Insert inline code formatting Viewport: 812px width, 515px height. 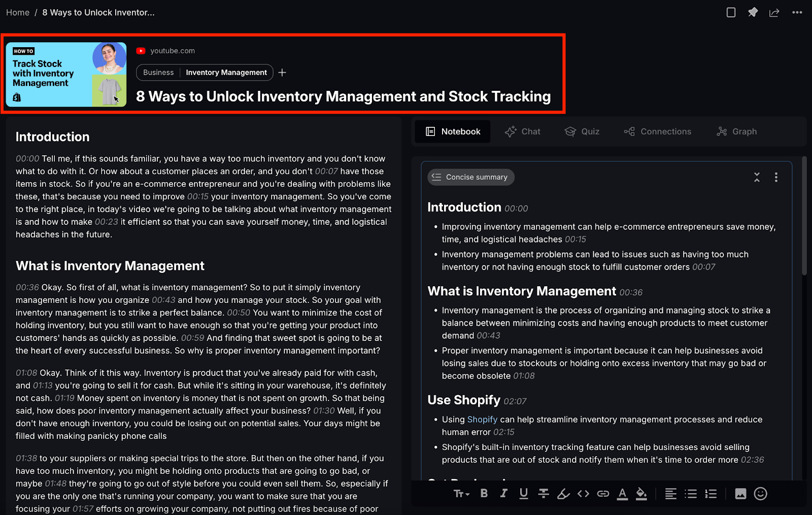click(x=583, y=494)
